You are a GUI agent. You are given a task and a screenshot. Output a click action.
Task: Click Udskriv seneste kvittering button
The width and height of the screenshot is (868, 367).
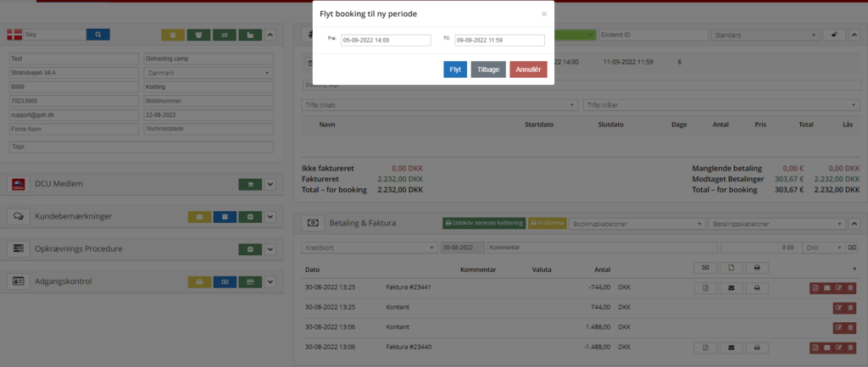pos(483,223)
